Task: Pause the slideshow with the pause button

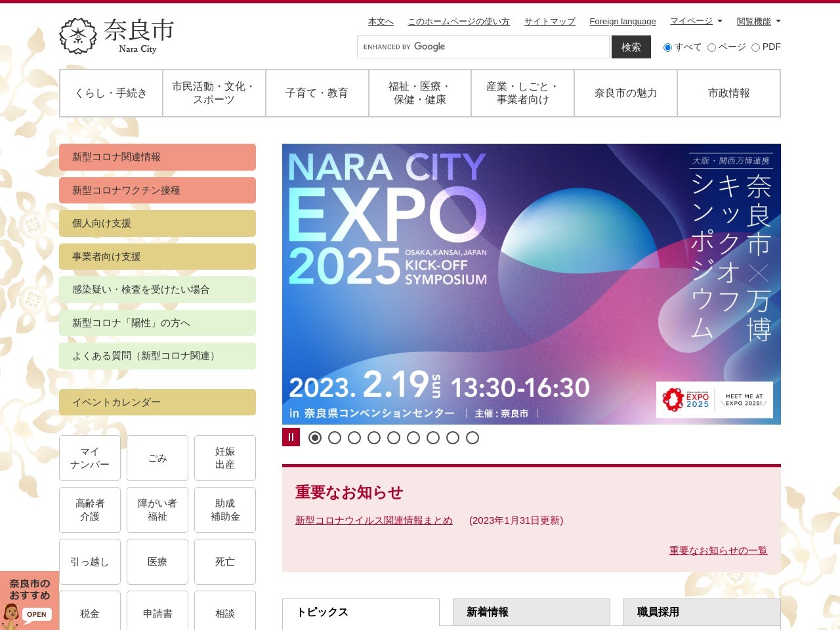Action: [x=291, y=437]
